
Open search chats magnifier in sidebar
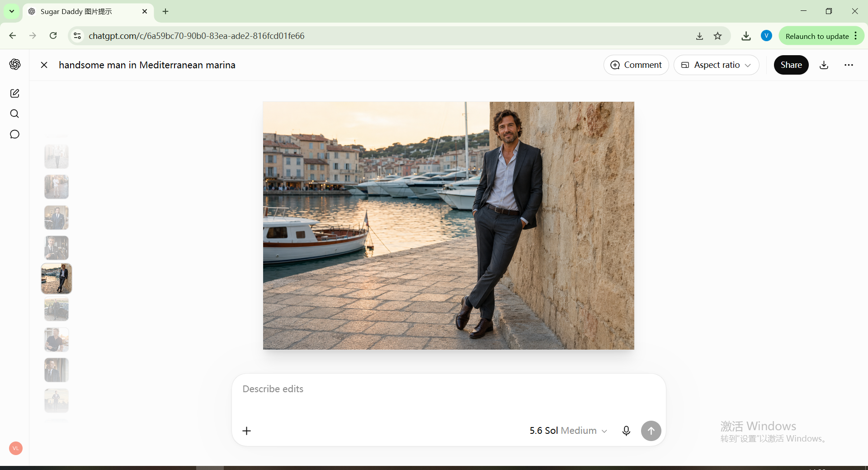click(14, 114)
